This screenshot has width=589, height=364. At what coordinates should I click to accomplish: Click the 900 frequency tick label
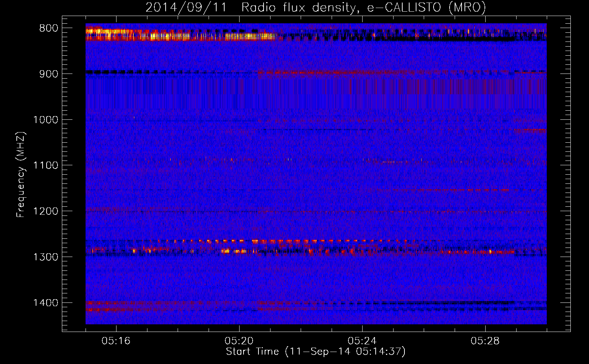(48, 74)
